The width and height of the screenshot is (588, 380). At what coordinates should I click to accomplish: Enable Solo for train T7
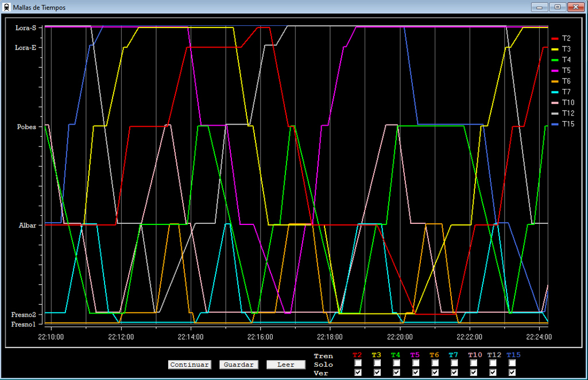(454, 363)
